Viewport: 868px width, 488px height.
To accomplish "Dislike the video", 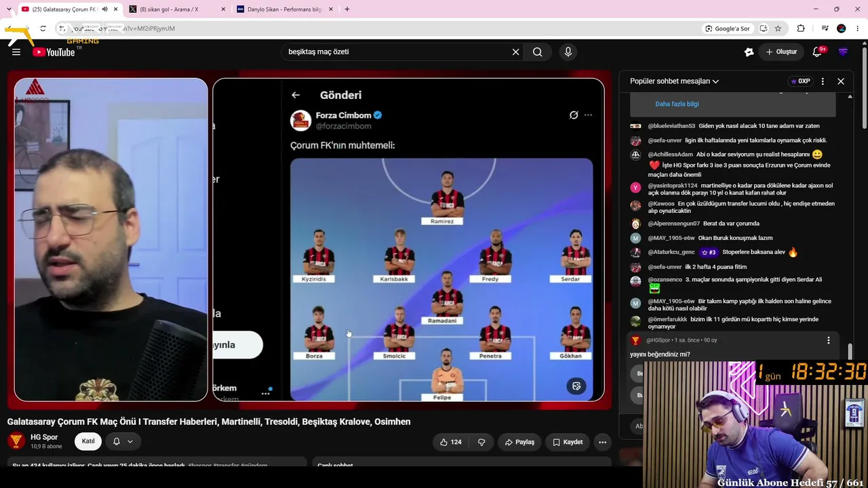I will pyautogui.click(x=481, y=442).
